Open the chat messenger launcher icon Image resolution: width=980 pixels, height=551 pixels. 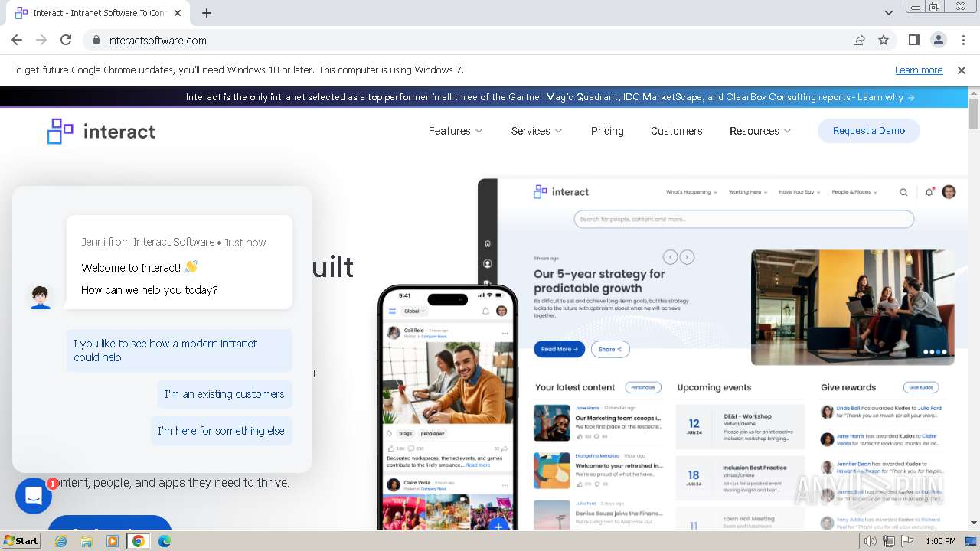pos(34,496)
